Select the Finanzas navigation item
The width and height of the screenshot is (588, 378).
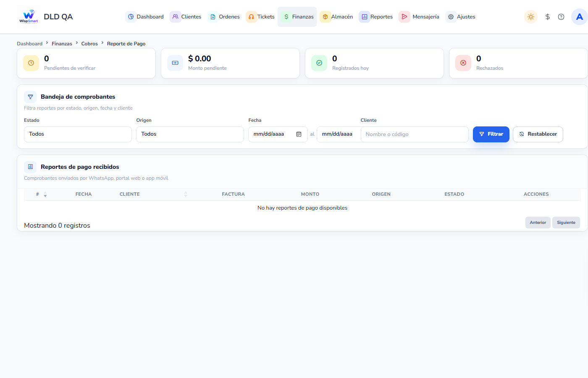click(297, 17)
